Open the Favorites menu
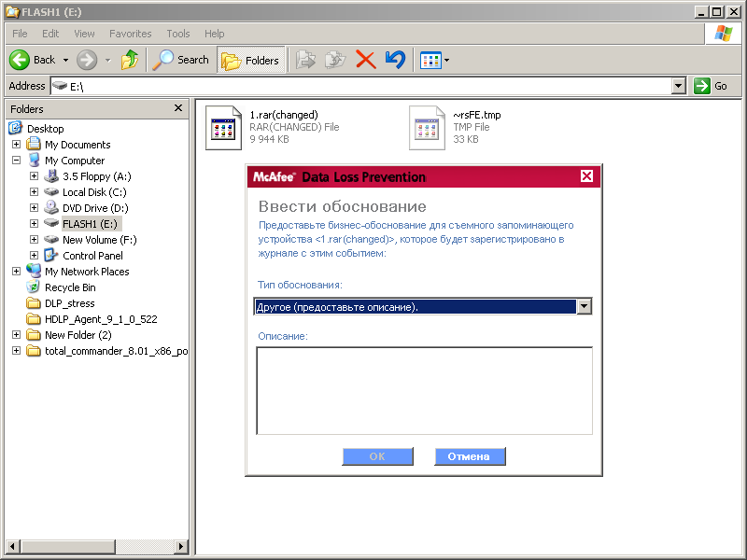The width and height of the screenshot is (747, 560). pyautogui.click(x=130, y=34)
